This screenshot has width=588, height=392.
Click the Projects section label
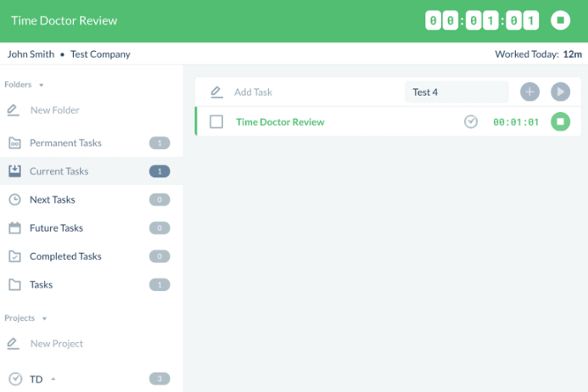(20, 318)
